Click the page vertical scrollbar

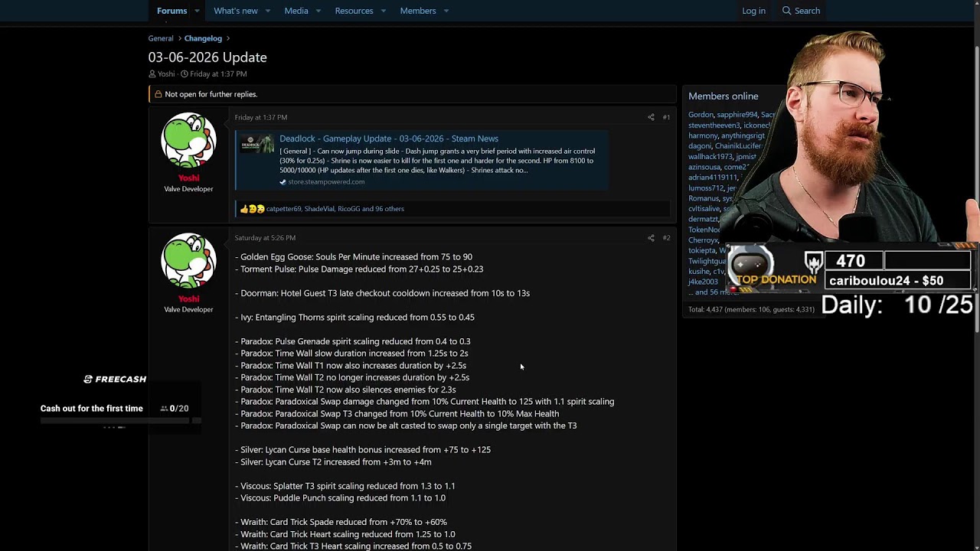(x=976, y=187)
